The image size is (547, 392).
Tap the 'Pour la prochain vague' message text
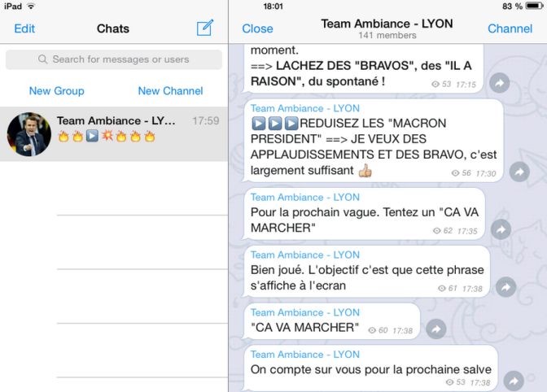(365, 220)
